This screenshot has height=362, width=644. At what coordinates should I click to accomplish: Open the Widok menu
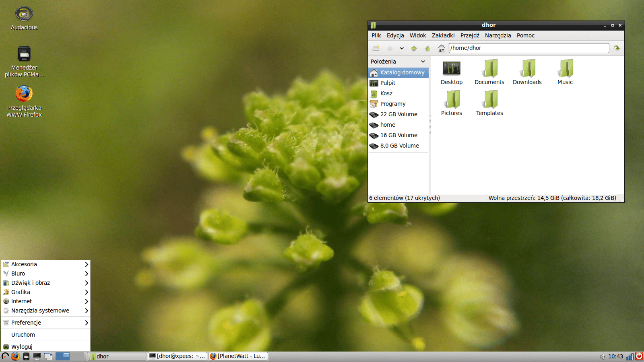click(418, 35)
